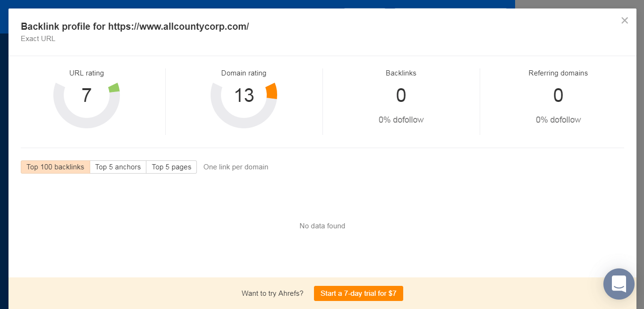Click the Exact URL subtitle

point(38,39)
